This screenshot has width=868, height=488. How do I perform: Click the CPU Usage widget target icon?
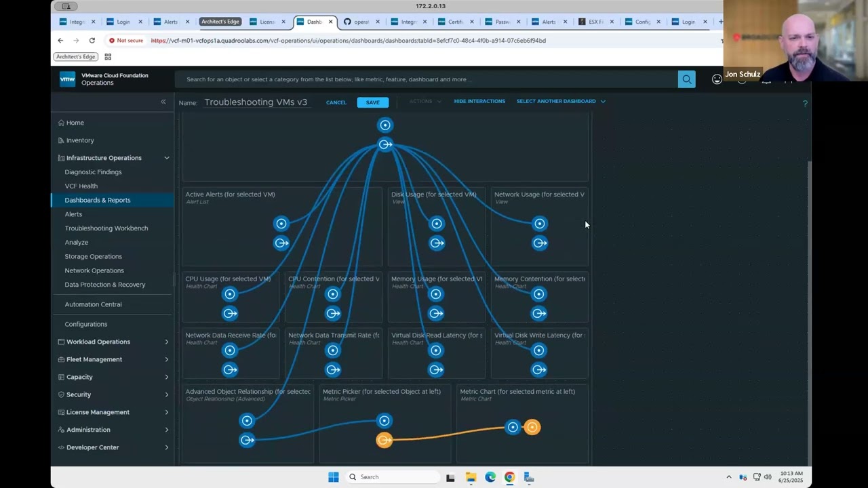230,294
